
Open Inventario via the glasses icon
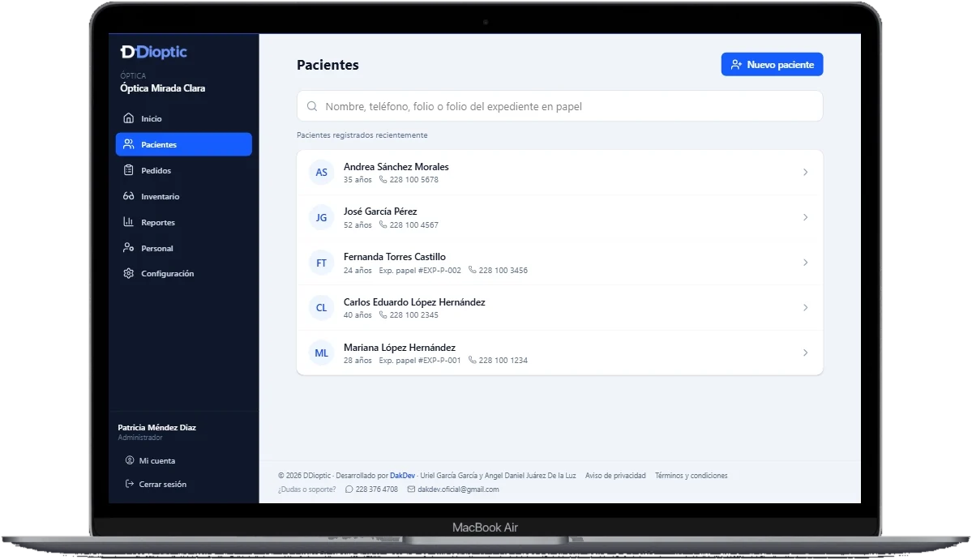(128, 196)
